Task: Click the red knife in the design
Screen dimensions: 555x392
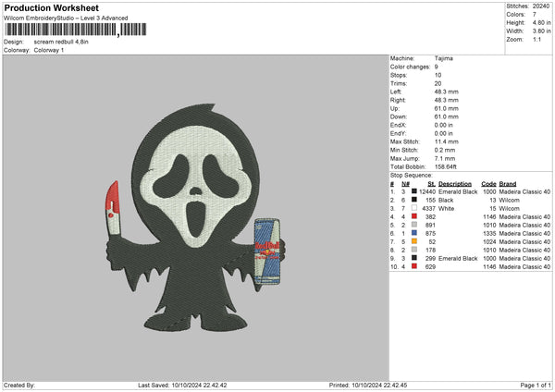Action: click(113, 208)
